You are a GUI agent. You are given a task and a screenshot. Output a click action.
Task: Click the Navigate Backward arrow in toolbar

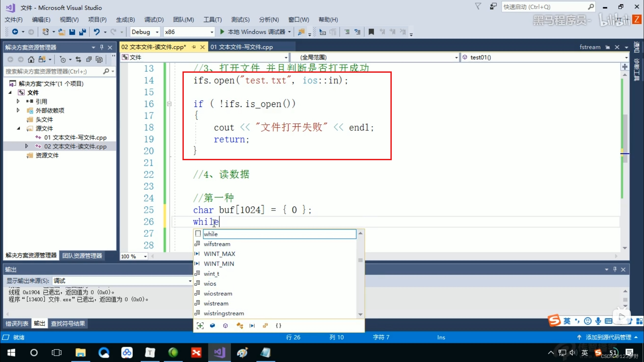click(15, 32)
